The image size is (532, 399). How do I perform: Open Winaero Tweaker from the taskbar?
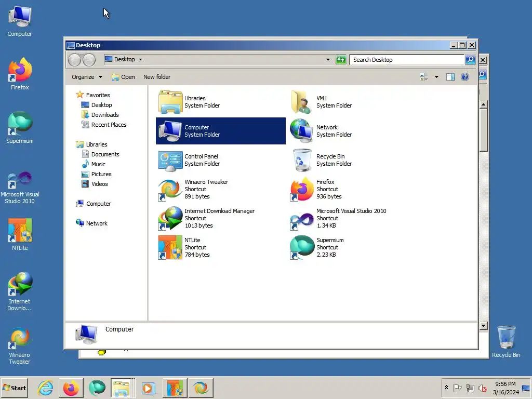coord(201,388)
